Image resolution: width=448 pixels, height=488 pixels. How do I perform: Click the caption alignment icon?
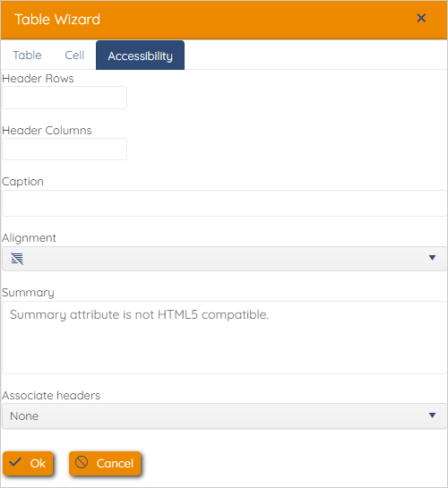coord(17,259)
